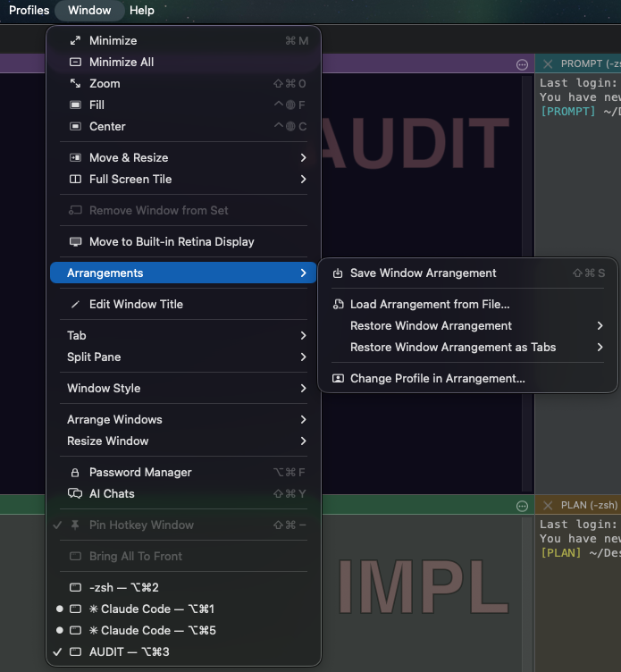Click the Minimize arrows icon
621x672 pixels.
point(75,41)
